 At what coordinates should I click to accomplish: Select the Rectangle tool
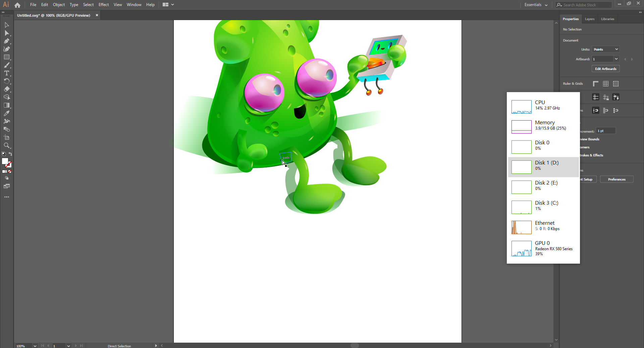click(x=6, y=57)
